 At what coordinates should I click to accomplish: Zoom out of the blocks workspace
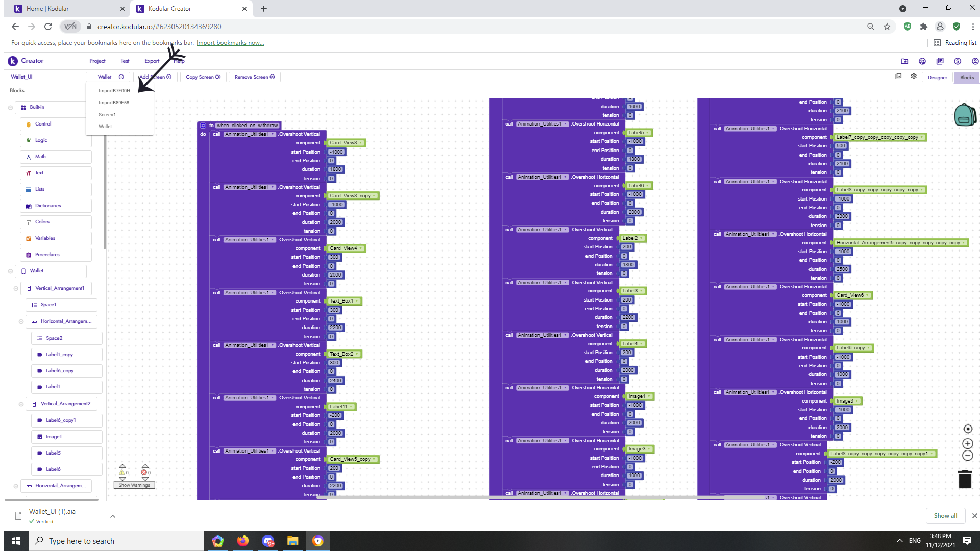pos(967,456)
